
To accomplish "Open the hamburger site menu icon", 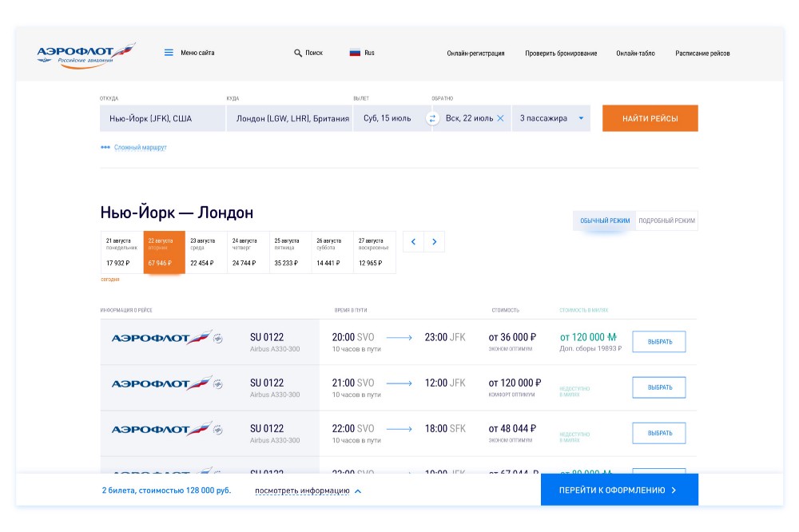I will (169, 53).
